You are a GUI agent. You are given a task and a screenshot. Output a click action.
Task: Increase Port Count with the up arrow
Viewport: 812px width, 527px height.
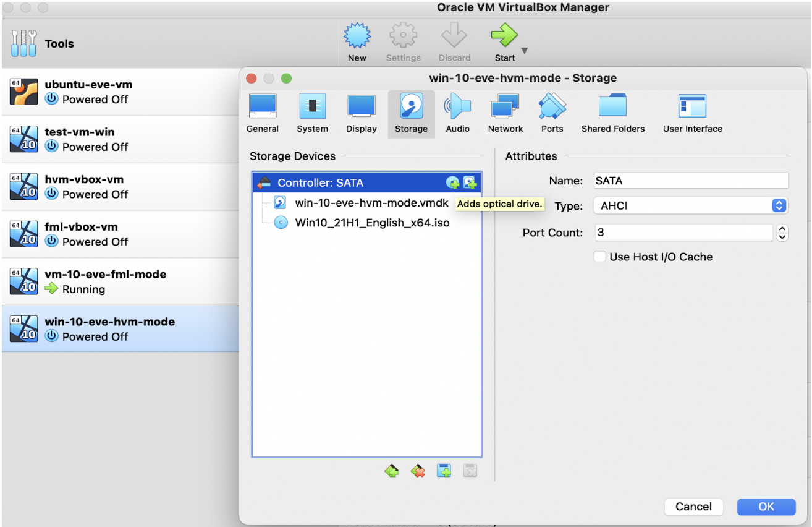782,229
